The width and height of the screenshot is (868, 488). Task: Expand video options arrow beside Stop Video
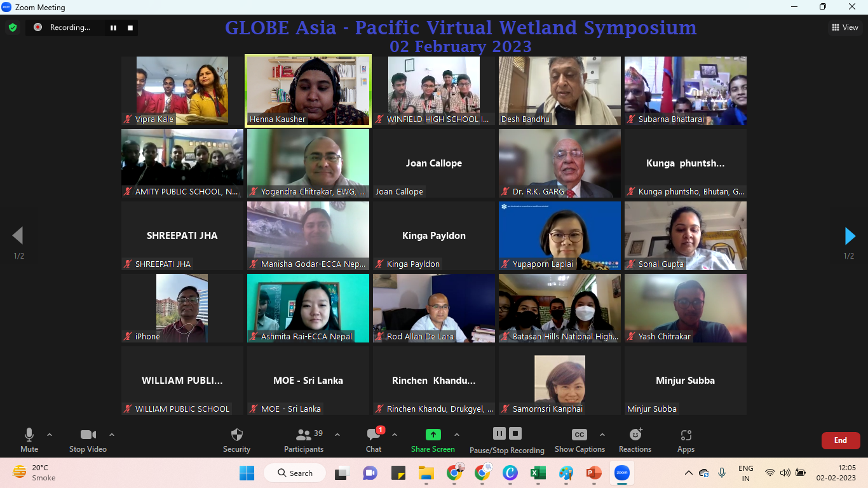[x=112, y=435]
